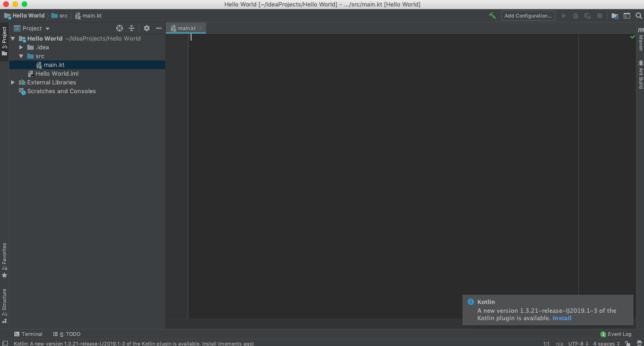Collapse the Hello World project root arrow
Screen dimensions: 644x346
(x=13, y=39)
